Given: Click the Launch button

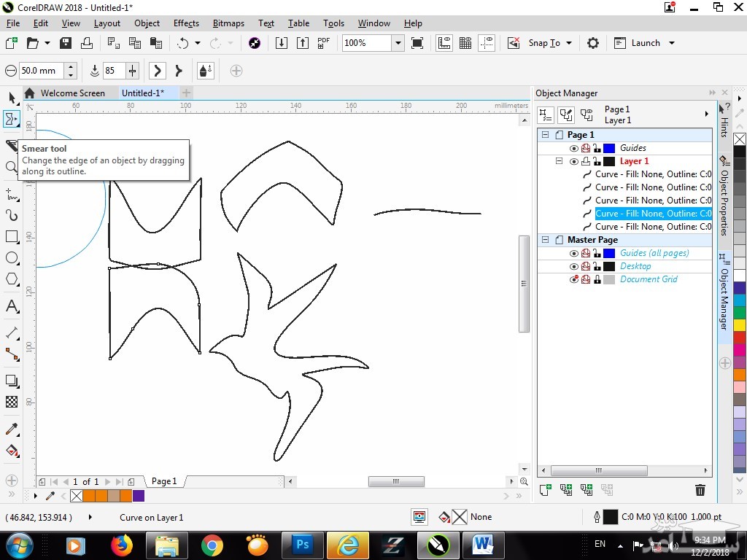Looking at the screenshot, I should pos(645,43).
